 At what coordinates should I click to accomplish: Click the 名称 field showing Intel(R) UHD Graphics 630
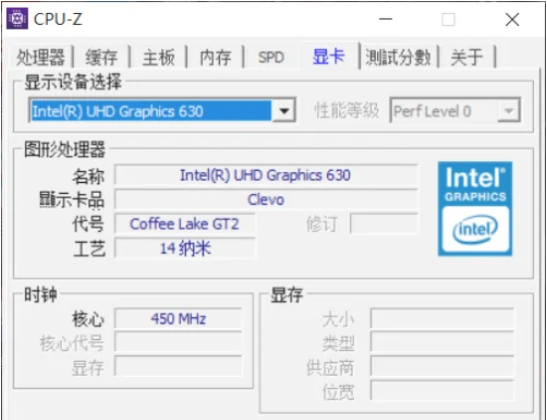pyautogui.click(x=266, y=175)
